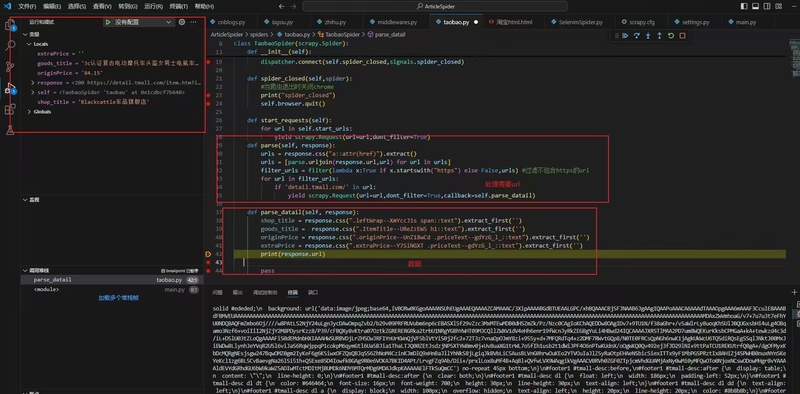Open debug launch.json gear settings
Viewport: 800px width, 394px height.
point(182,22)
